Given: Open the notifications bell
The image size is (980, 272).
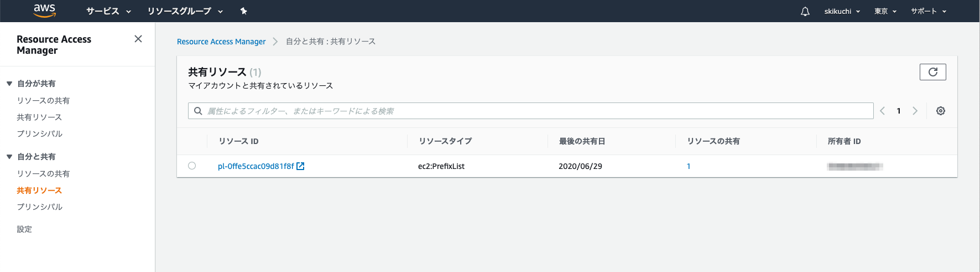Looking at the screenshot, I should coord(805,11).
